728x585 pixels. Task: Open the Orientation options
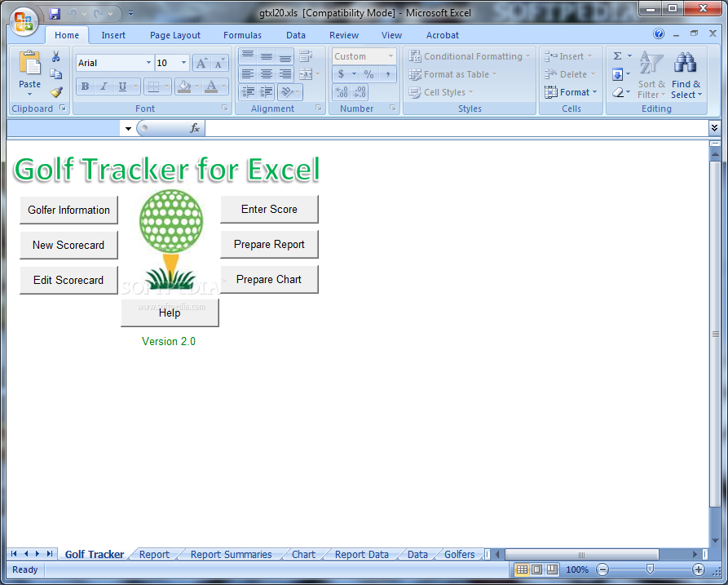[x=289, y=92]
